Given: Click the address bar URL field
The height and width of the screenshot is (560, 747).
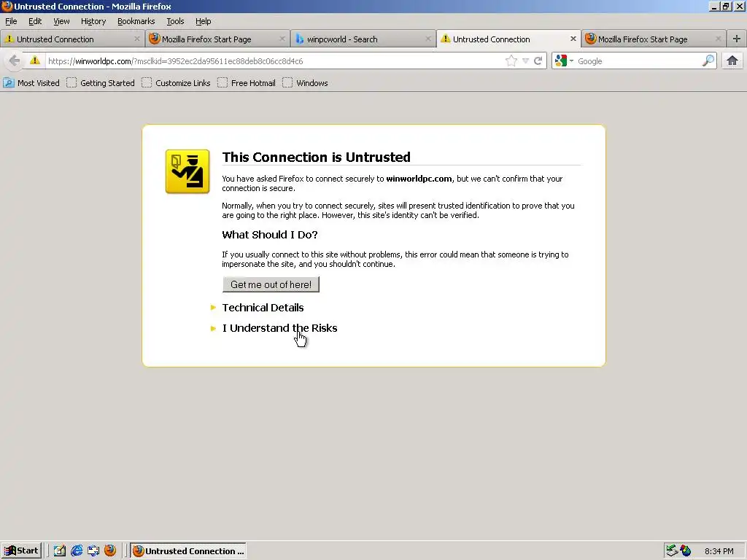Looking at the screenshot, I should point(275,61).
